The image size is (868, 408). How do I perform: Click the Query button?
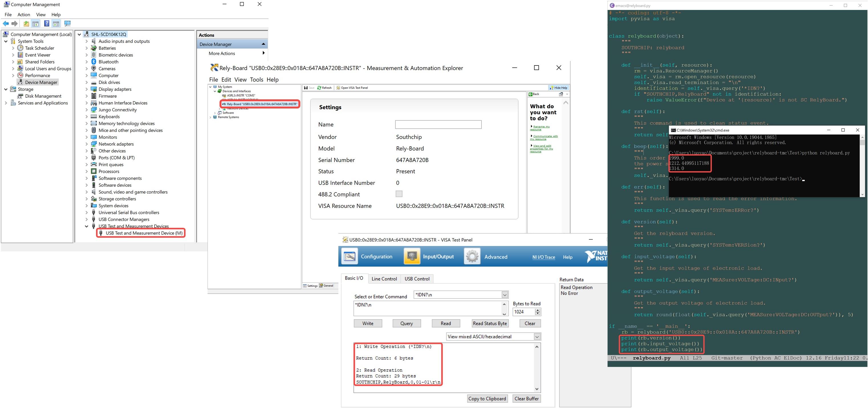(406, 323)
